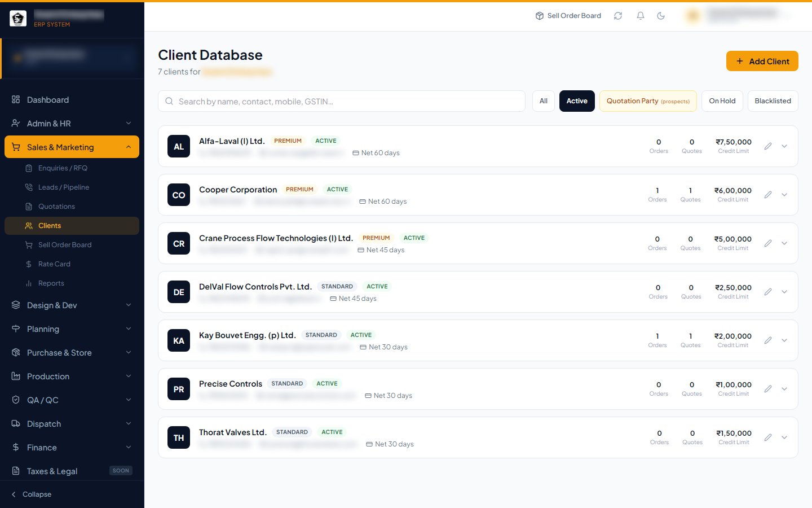The image size is (812, 508).
Task: Show Blacklisted clients
Action: pyautogui.click(x=773, y=101)
